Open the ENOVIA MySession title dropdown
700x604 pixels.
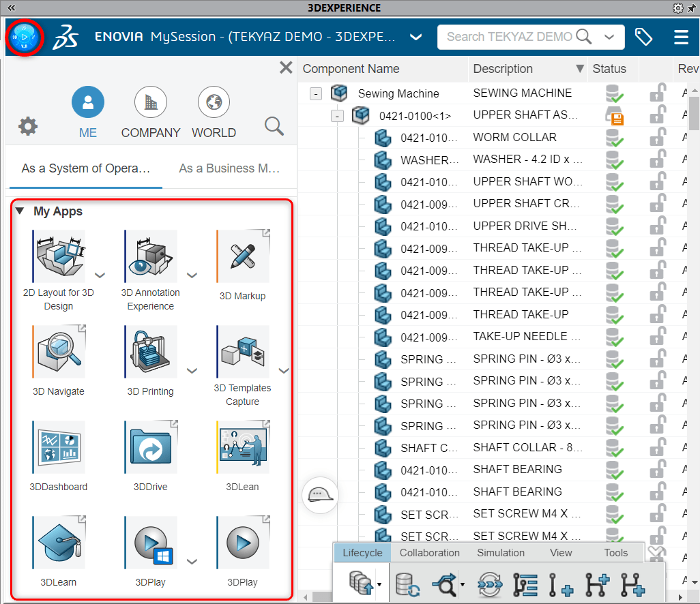(415, 37)
